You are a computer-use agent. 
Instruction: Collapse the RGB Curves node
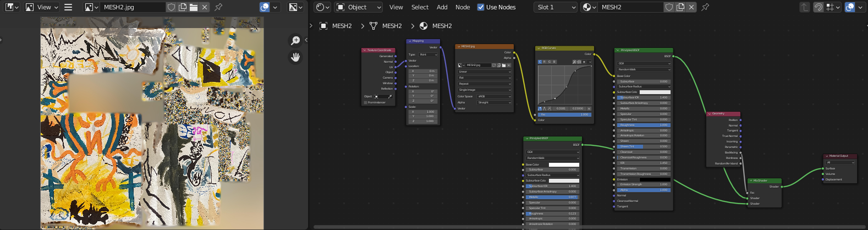pos(539,48)
